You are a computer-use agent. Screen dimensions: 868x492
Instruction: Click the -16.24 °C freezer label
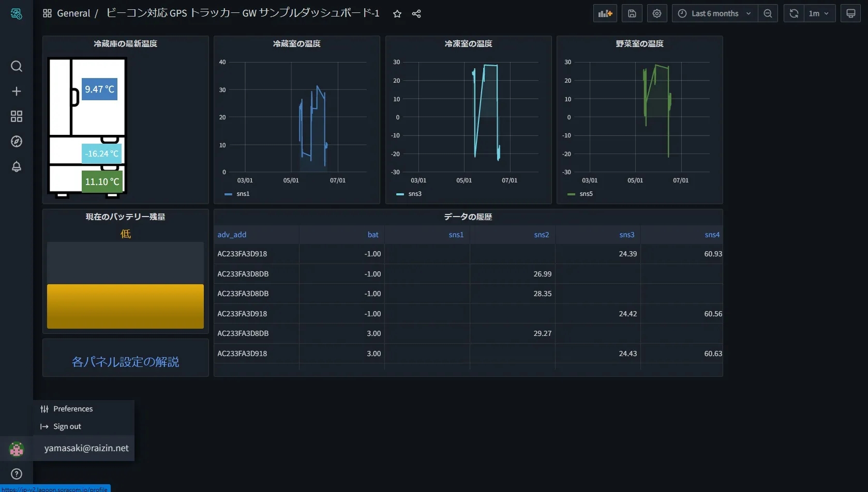(102, 153)
